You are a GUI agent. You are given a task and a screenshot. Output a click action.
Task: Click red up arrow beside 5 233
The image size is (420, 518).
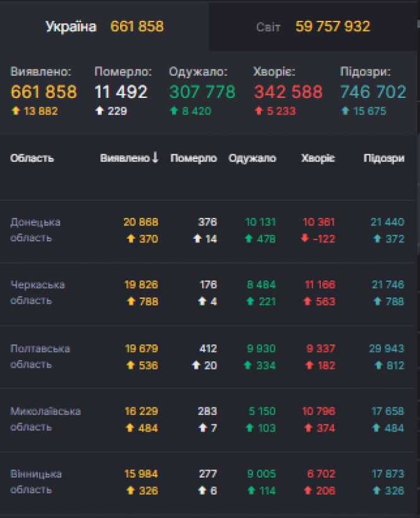[258, 111]
